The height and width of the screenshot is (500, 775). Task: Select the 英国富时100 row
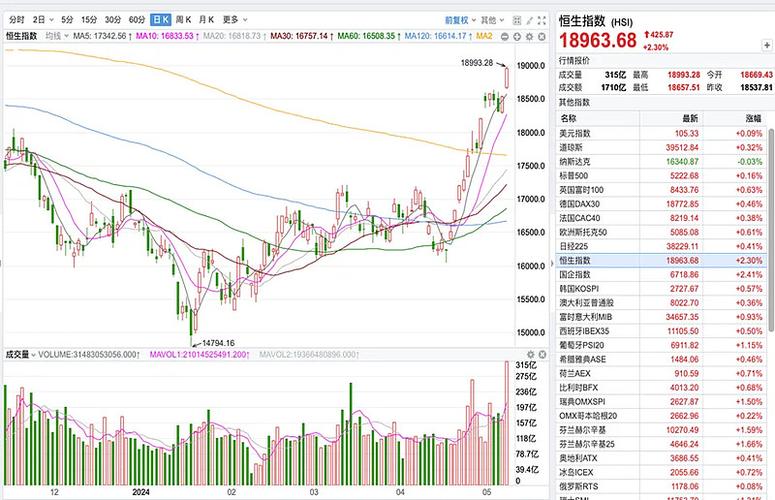pos(661,190)
